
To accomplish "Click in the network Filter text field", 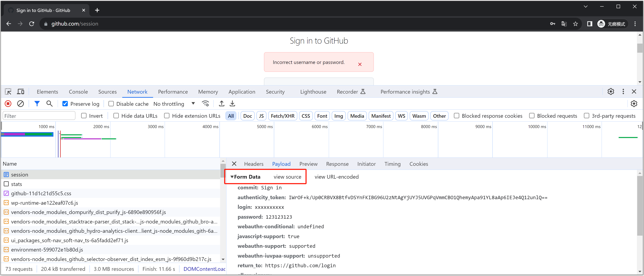I will coord(39,116).
